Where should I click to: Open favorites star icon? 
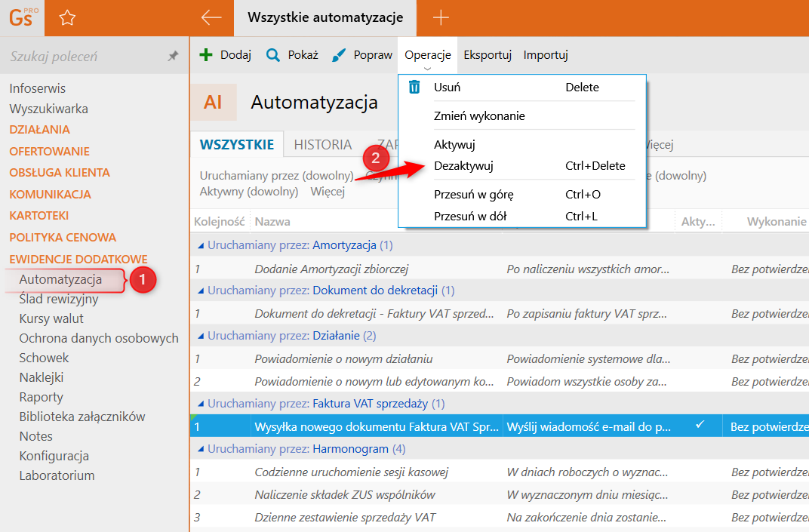67,18
